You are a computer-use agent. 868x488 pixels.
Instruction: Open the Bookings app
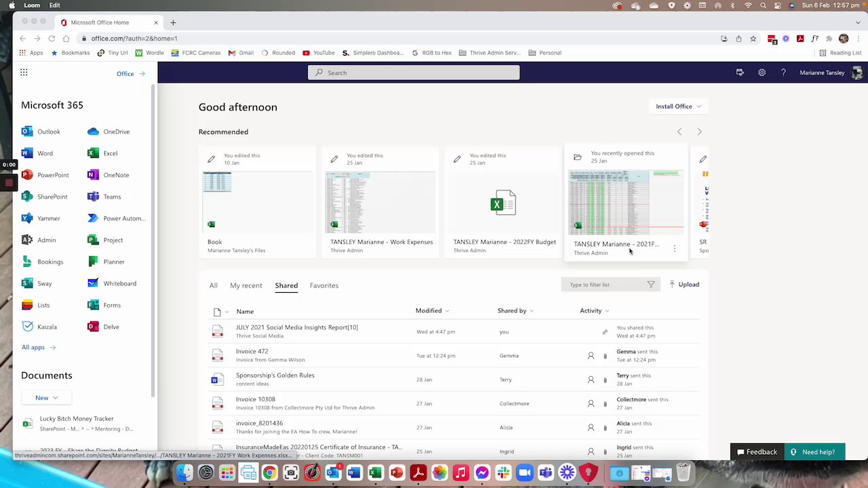(x=43, y=262)
